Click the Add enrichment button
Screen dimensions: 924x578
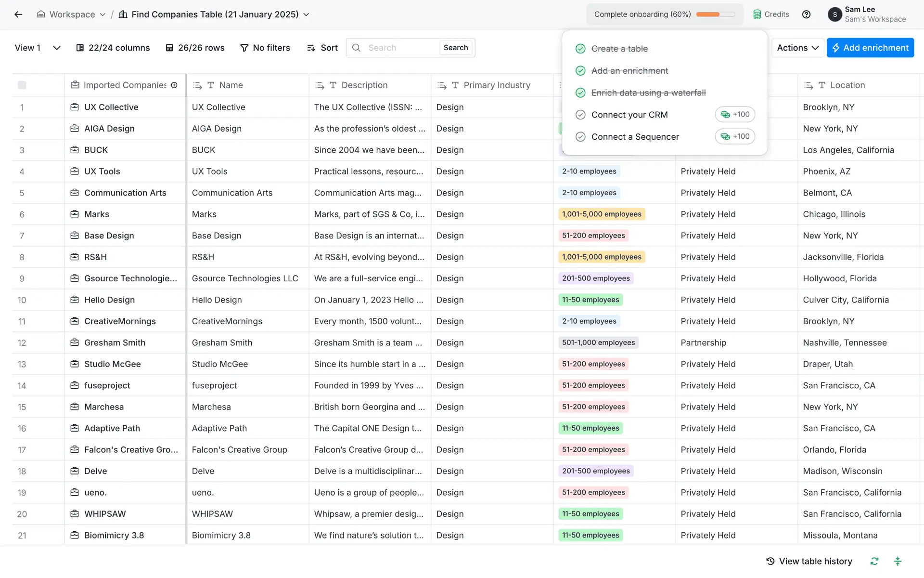point(870,48)
